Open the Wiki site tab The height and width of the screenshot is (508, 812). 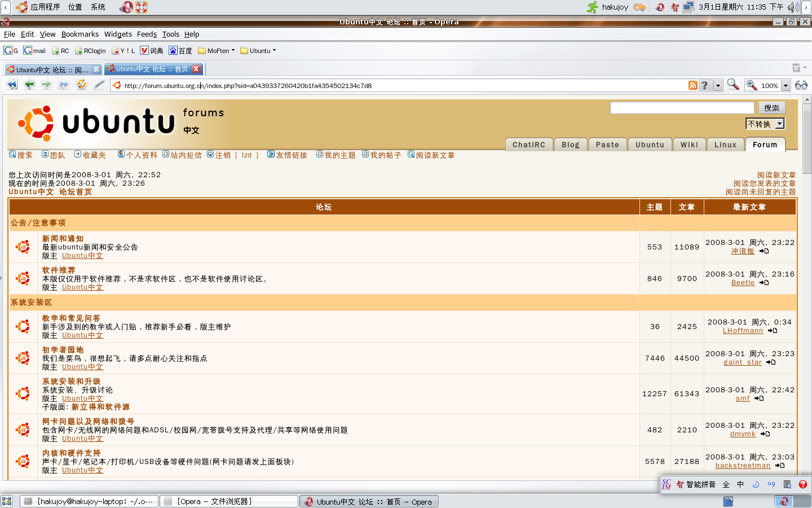(x=689, y=144)
